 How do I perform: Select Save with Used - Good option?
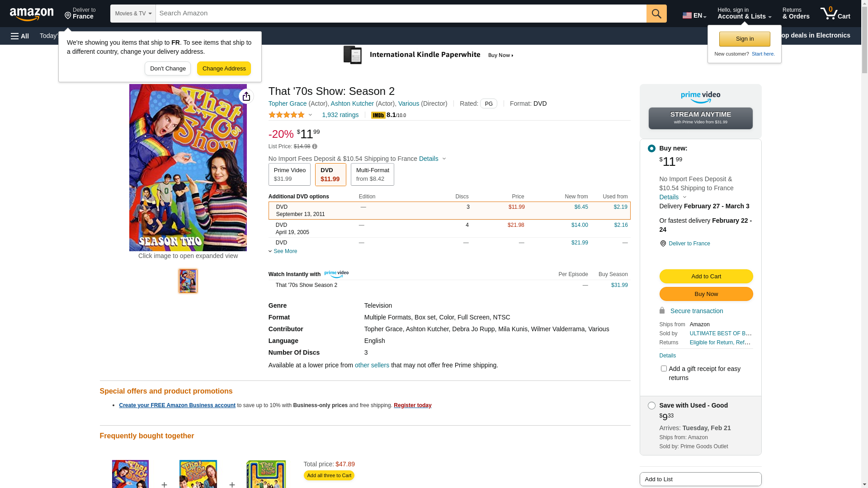(x=651, y=406)
